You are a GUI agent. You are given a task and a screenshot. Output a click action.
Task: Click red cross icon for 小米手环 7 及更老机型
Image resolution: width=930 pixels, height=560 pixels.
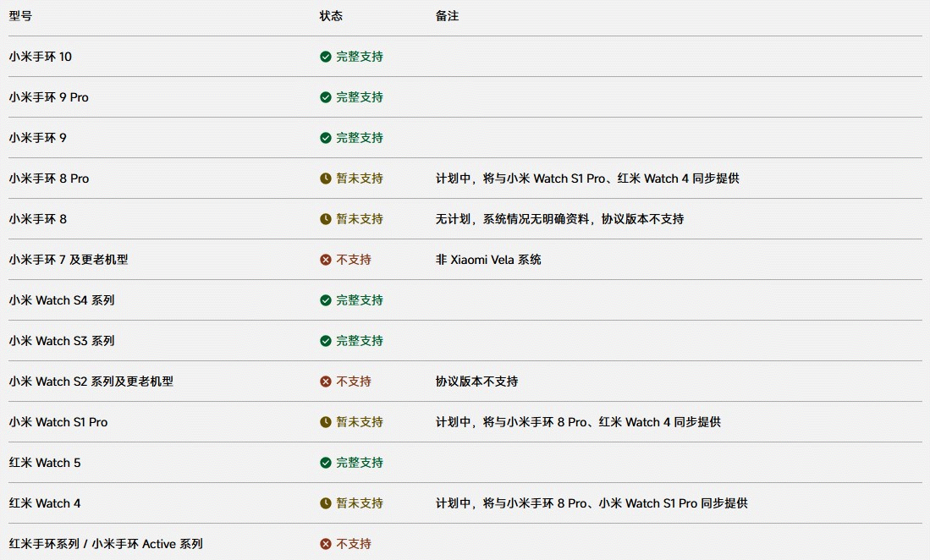tap(326, 260)
